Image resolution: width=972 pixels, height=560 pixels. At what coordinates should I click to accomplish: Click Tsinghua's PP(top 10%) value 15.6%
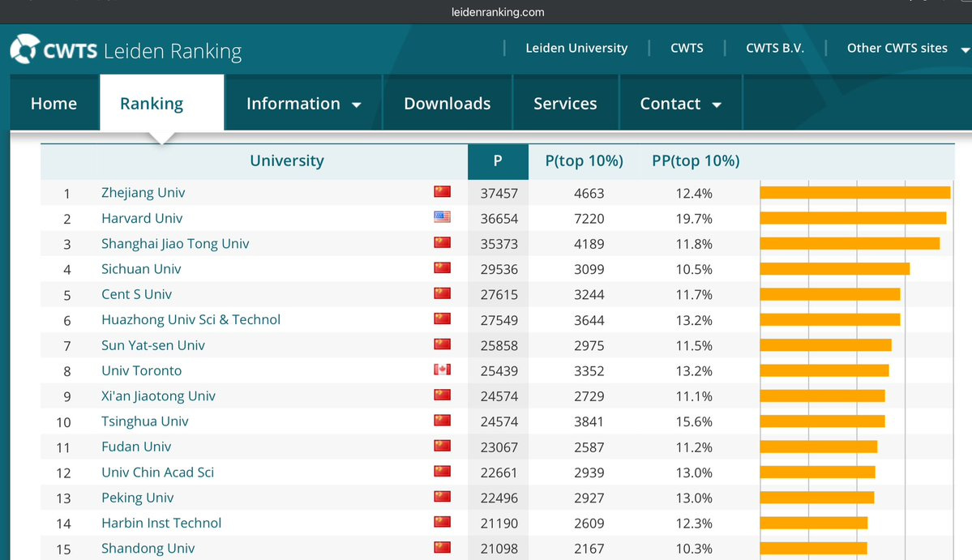pos(694,422)
